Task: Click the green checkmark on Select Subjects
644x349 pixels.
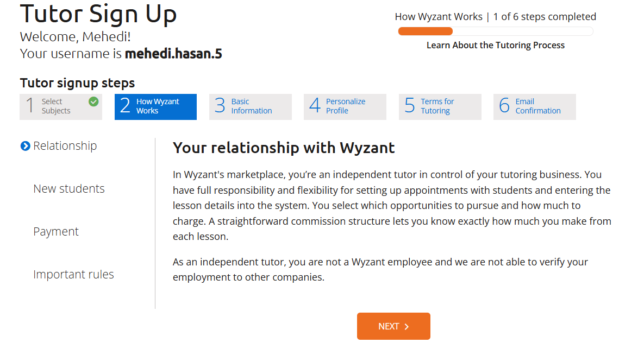Action: click(93, 101)
